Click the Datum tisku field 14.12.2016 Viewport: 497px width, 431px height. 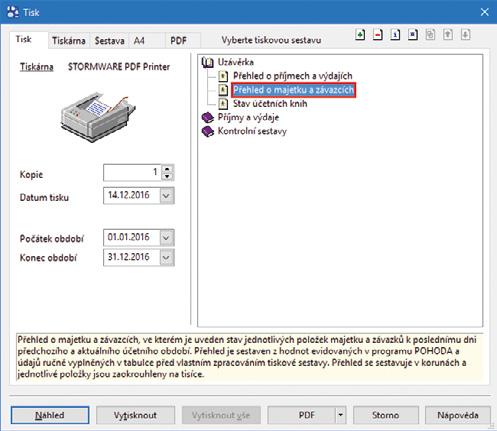coord(132,196)
